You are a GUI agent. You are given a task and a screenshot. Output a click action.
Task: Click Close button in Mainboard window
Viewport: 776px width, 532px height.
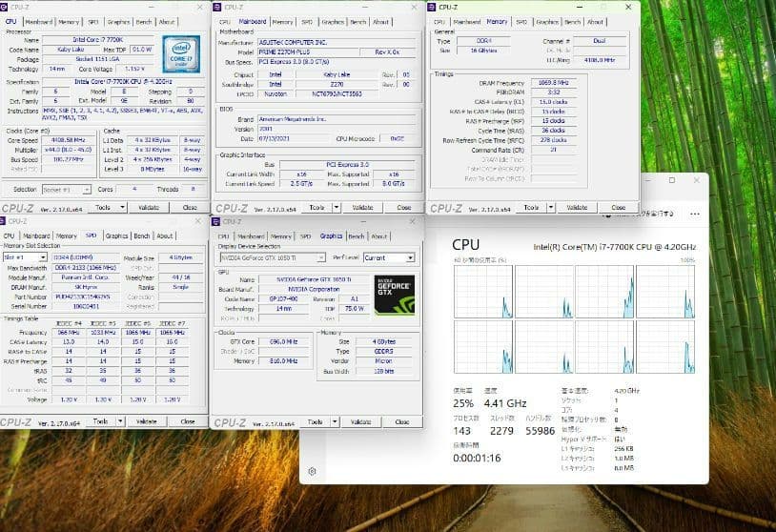click(404, 207)
